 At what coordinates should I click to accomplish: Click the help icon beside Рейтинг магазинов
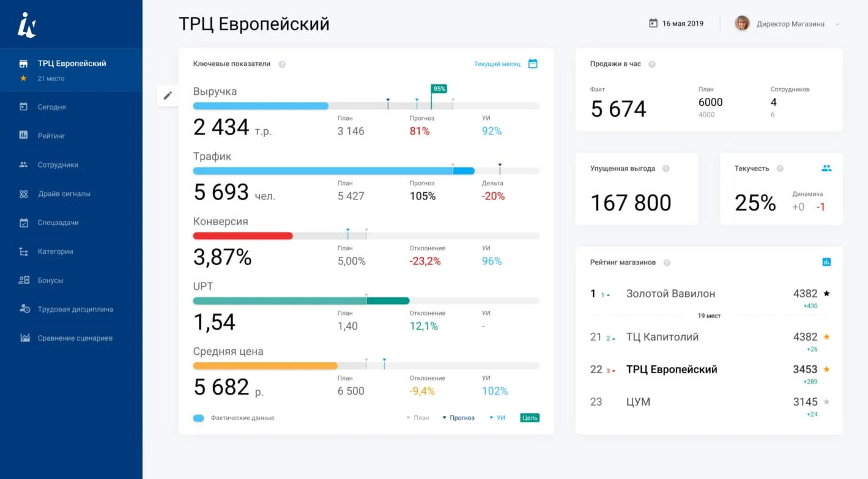tap(667, 263)
